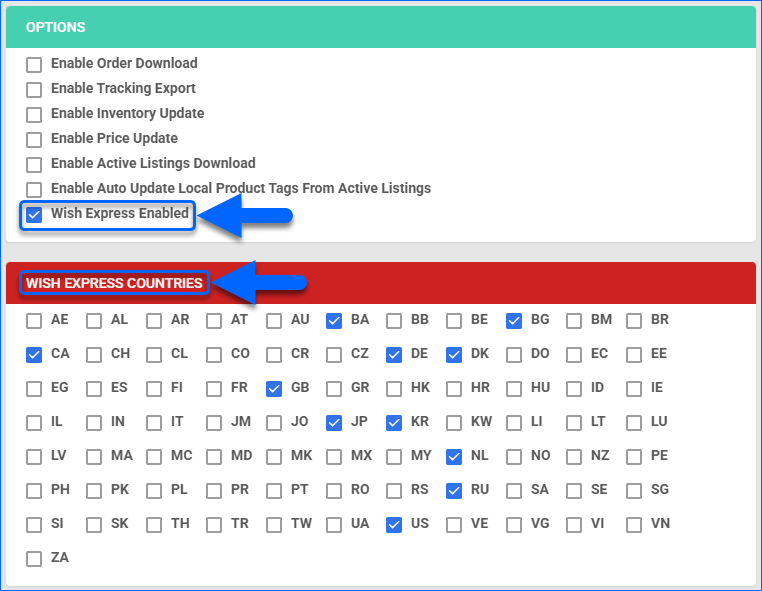Uncheck the DE country checkbox
This screenshot has height=591, width=762.
click(394, 354)
